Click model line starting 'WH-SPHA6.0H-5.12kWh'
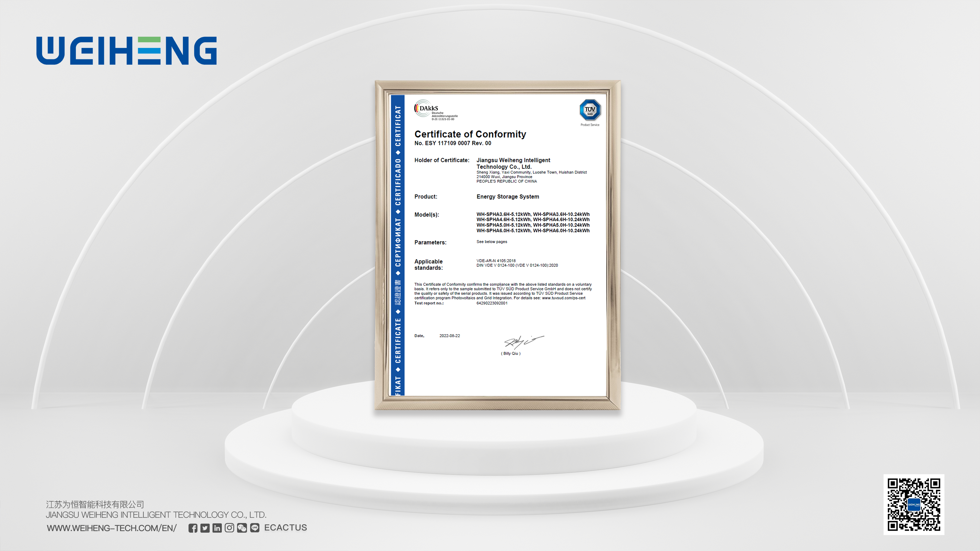The height and width of the screenshot is (551, 980). pos(533,231)
